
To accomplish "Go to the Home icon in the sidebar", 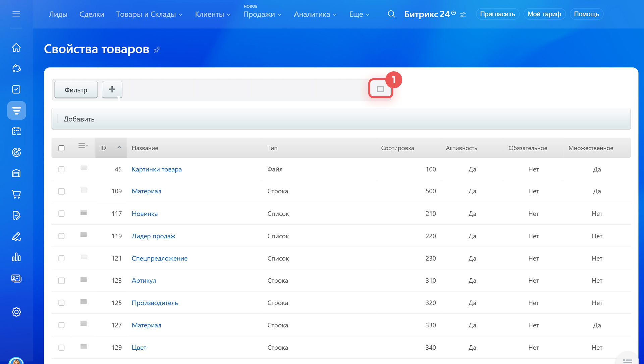I will click(x=16, y=48).
